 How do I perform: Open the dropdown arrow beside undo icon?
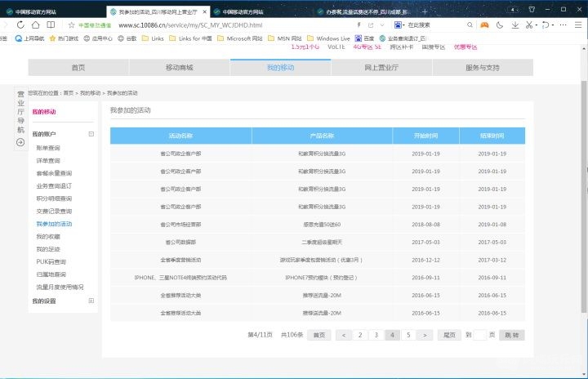(x=553, y=25)
